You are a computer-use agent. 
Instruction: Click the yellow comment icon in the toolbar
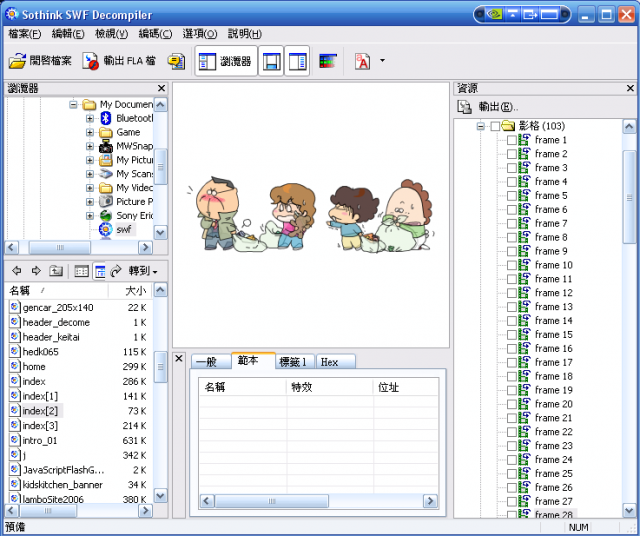[176, 62]
